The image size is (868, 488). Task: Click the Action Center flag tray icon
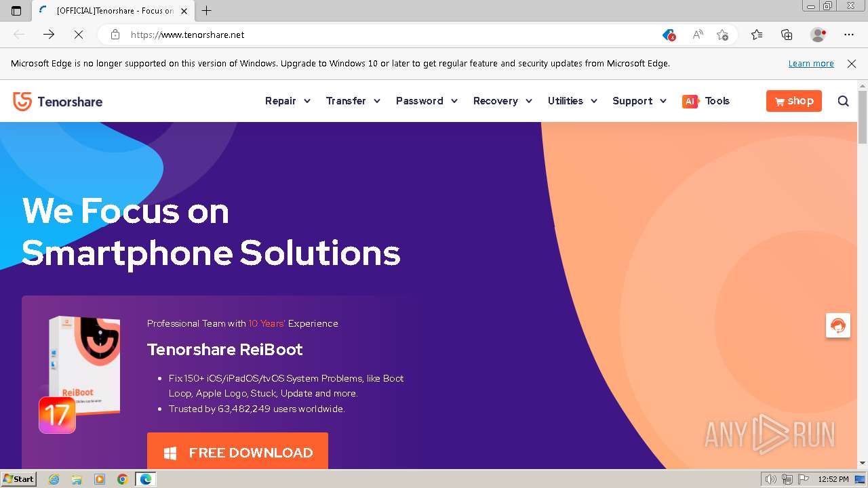(x=803, y=479)
